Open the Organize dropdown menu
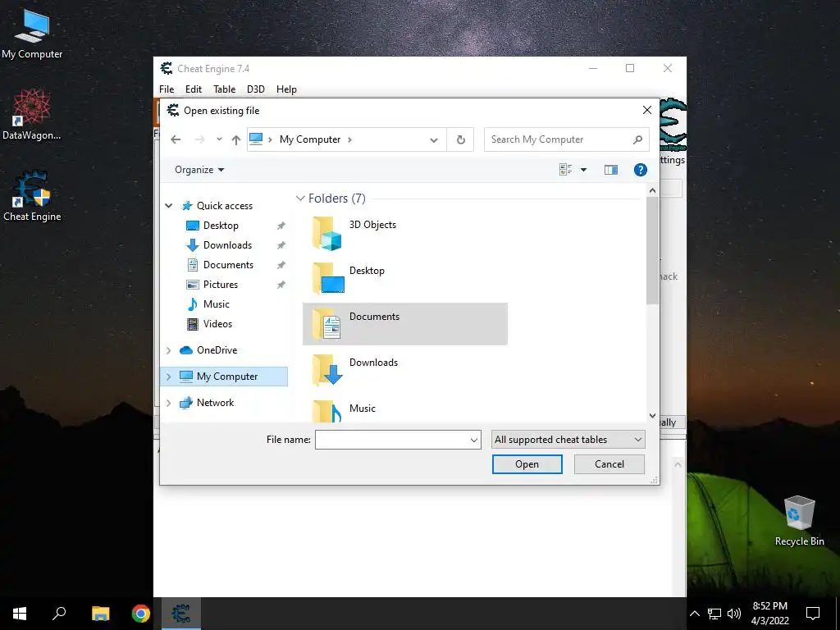Viewport: 840px width, 630px height. point(199,170)
